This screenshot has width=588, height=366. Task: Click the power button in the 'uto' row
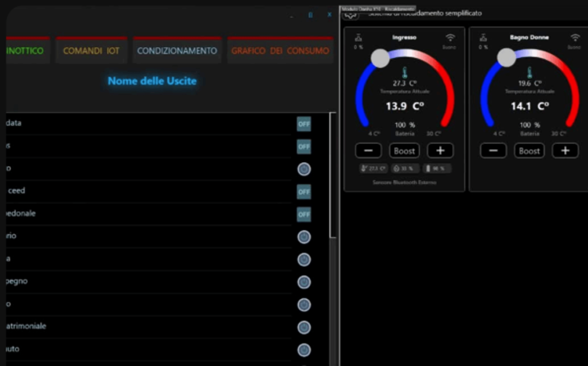(x=304, y=350)
